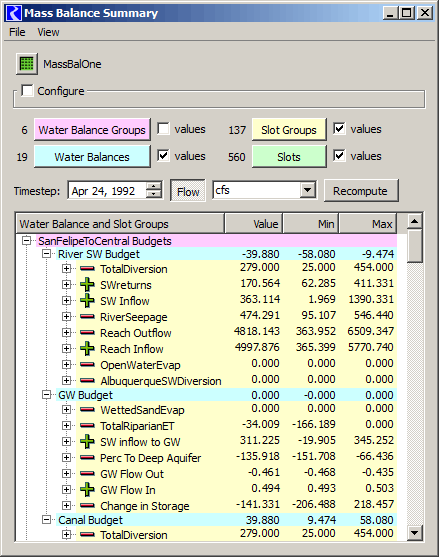This screenshot has height=557, width=439.
Task: Click the pink Water Balance Groups swatch button
Action: (x=92, y=130)
